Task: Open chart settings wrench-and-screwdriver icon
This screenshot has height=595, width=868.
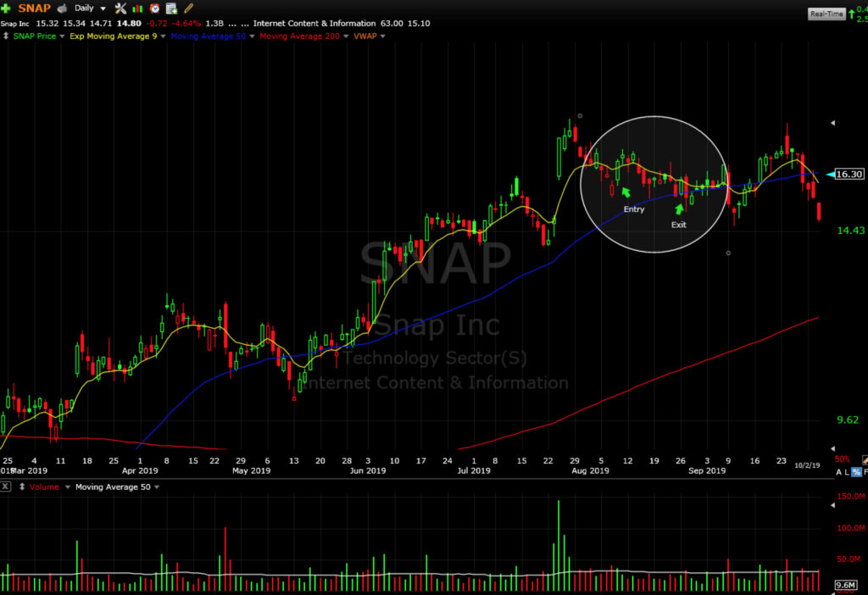Action: pyautogui.click(x=120, y=8)
